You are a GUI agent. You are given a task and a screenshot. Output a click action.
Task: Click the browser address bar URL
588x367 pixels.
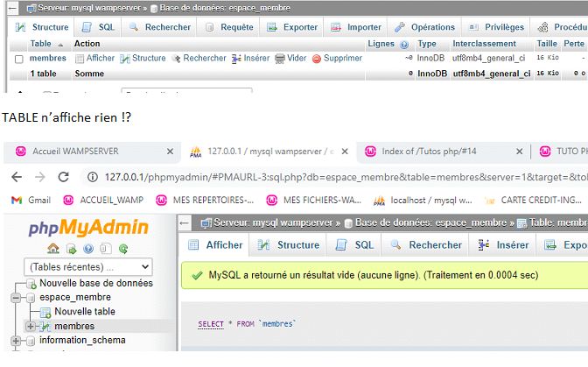point(345,177)
